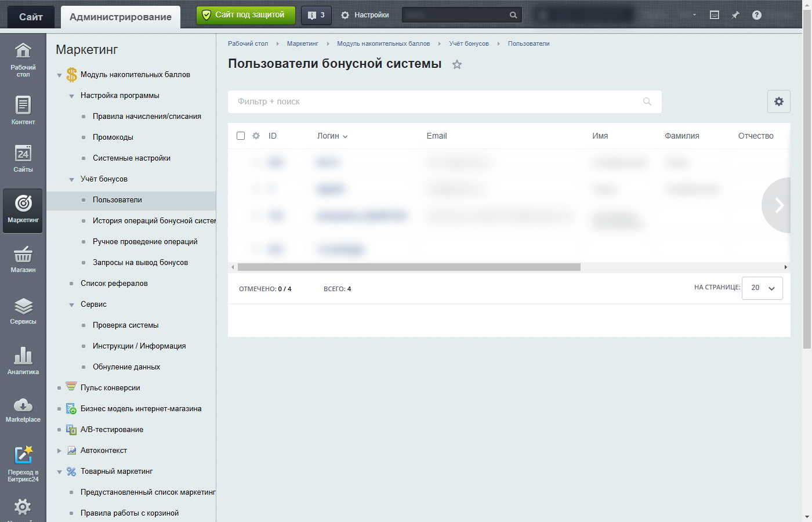Expand the Автоконтекст tree node
The height and width of the screenshot is (522, 812).
(x=59, y=451)
